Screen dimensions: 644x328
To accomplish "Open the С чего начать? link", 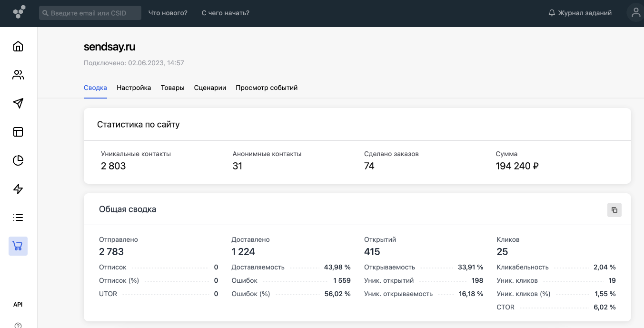I will (226, 13).
